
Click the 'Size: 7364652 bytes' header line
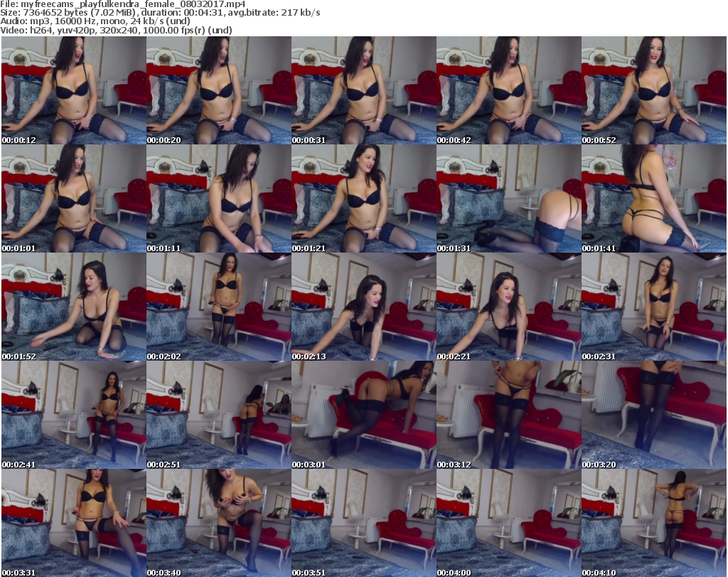160,13
